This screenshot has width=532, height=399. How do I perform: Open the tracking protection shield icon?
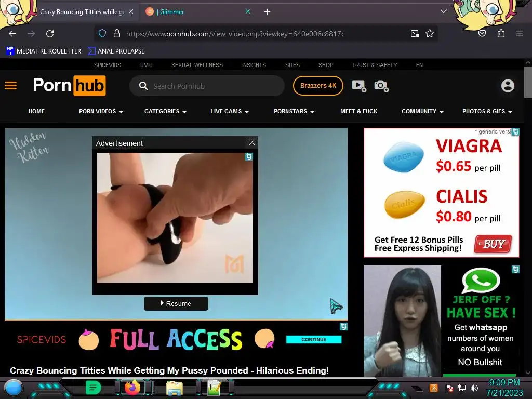coord(102,33)
